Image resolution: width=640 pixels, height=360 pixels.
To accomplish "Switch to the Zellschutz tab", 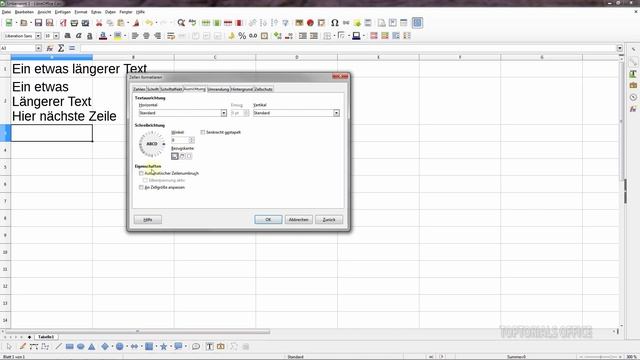I will click(x=263, y=89).
